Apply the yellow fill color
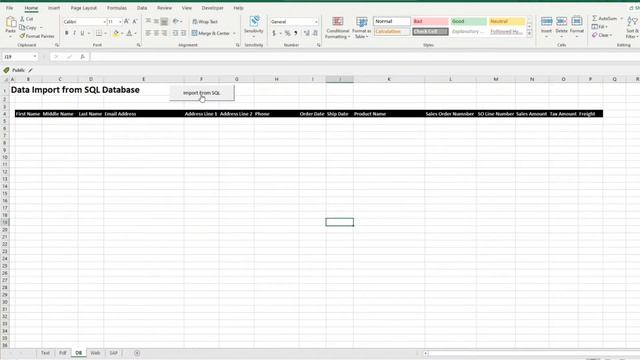640x360 pixels. (116, 33)
